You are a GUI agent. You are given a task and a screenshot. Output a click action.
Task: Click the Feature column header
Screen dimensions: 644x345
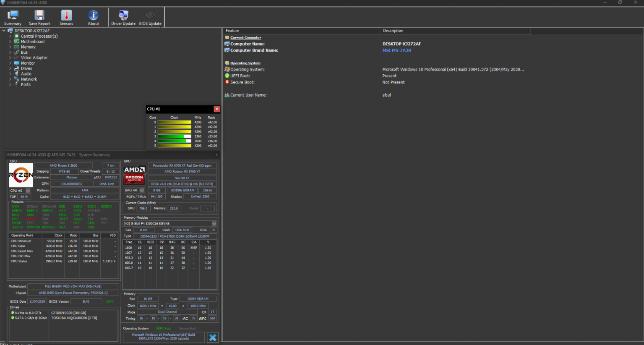click(301, 31)
